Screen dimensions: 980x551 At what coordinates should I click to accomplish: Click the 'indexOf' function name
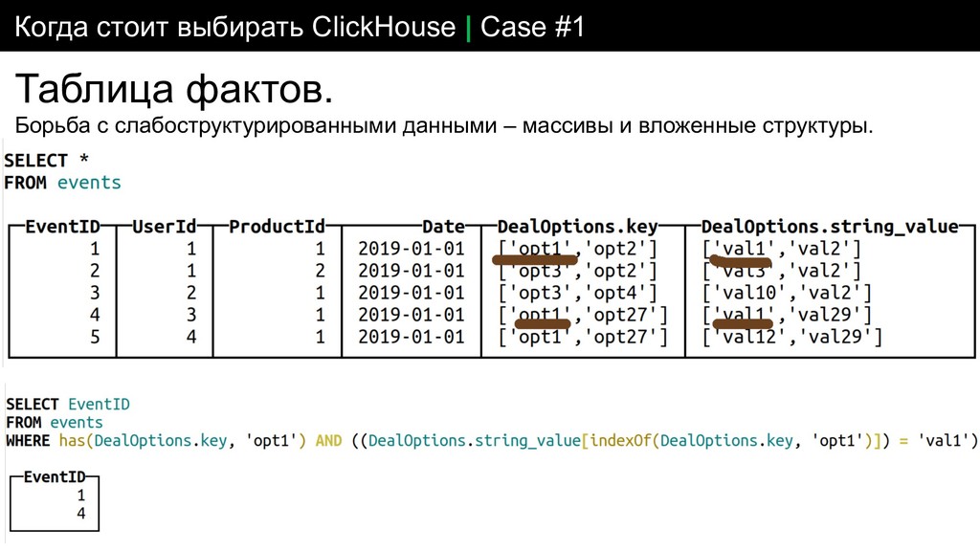click(622, 440)
